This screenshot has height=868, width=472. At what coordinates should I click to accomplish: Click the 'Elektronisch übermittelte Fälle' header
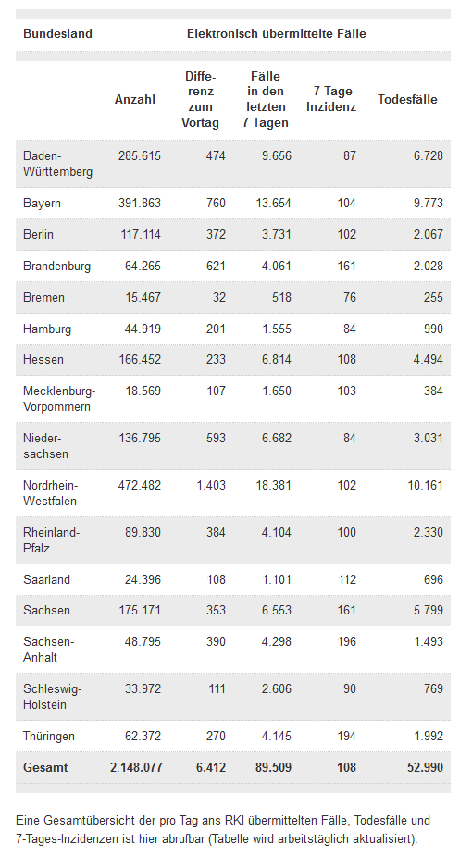point(277,33)
